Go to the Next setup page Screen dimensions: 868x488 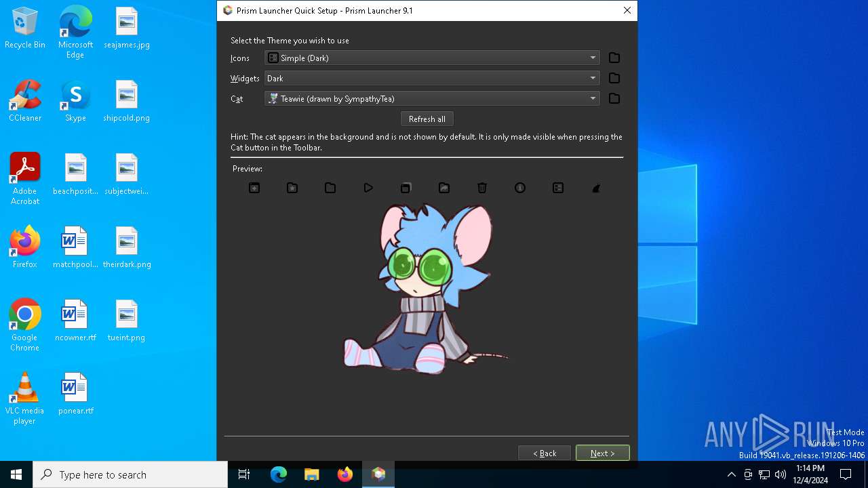point(602,453)
